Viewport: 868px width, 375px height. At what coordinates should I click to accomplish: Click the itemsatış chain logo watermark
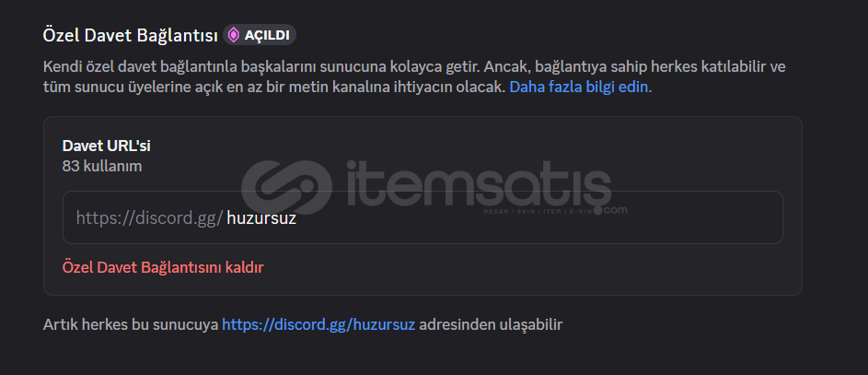tap(287, 187)
